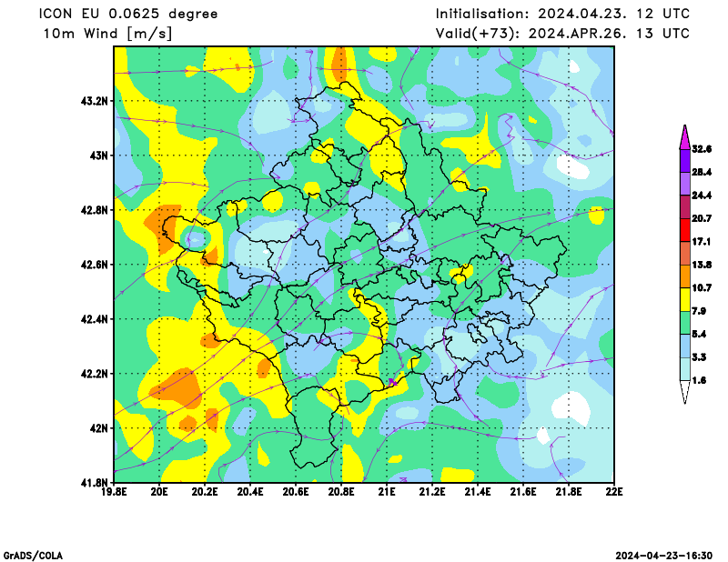
Task: Click the 42.8N latitude label
Action: (x=95, y=210)
